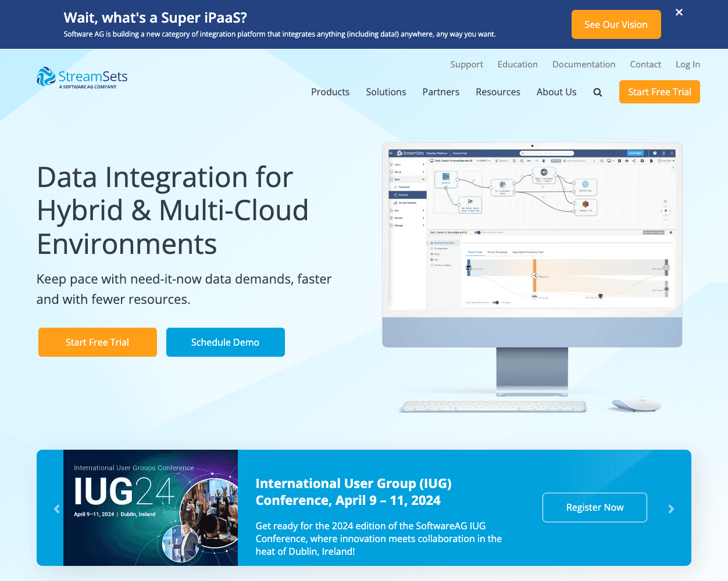Click the International User Group Conference heading

click(354, 492)
